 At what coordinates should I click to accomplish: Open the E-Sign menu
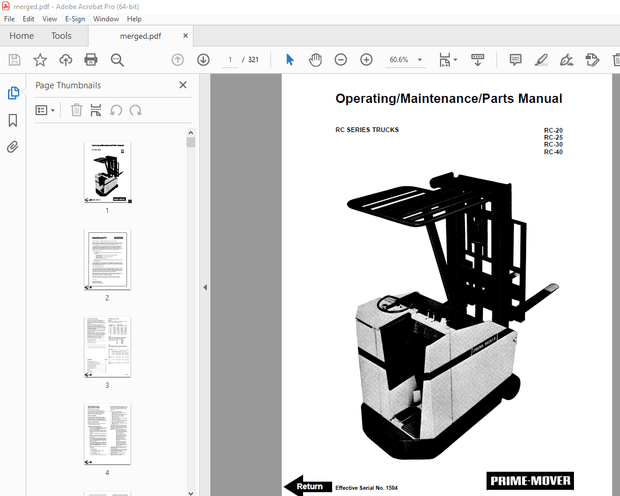tap(75, 19)
